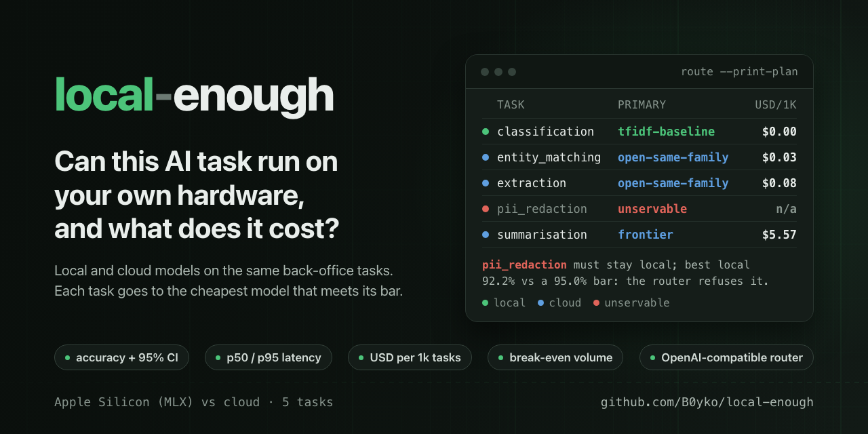
Task: Click the OpenAI-compatible router pill
Action: [726, 357]
